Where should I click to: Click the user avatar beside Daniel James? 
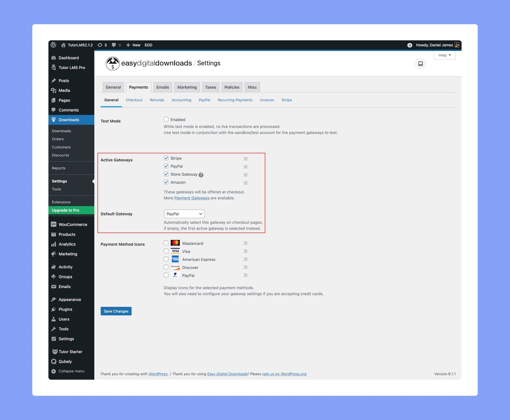click(457, 45)
